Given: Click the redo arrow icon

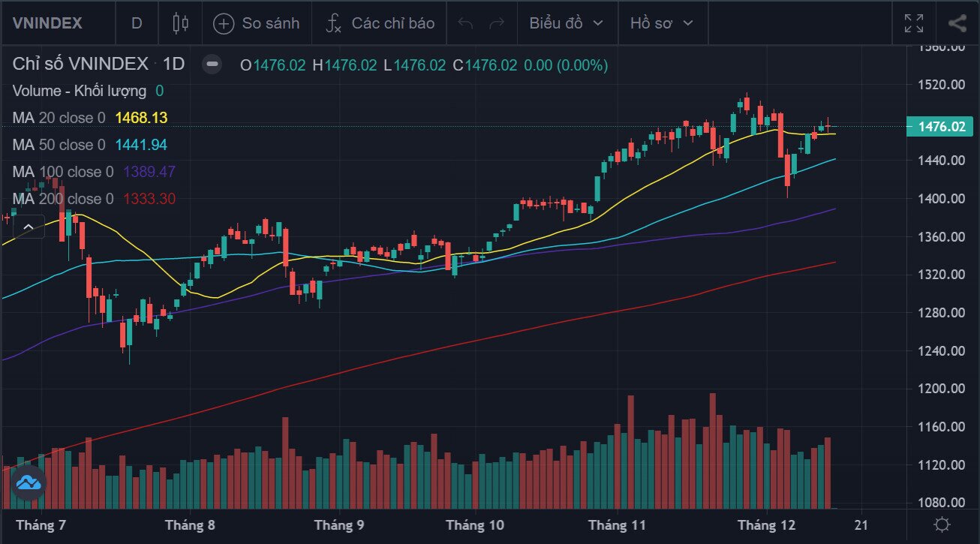Looking at the screenshot, I should pyautogui.click(x=497, y=23).
